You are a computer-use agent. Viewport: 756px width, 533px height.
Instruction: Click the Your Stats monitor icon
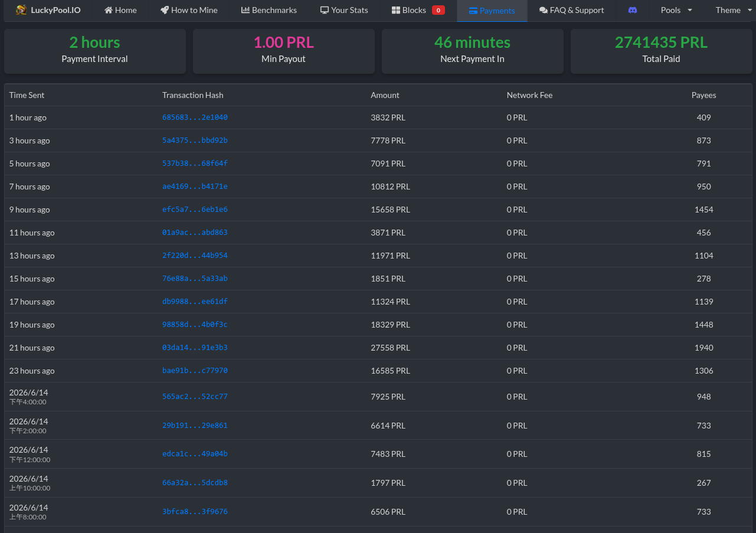click(x=325, y=10)
